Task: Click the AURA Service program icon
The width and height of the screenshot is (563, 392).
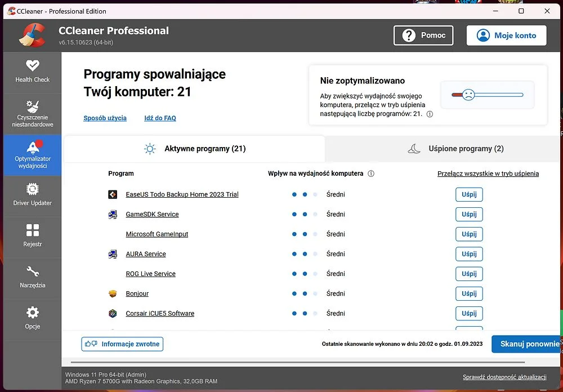Action: [x=113, y=254]
